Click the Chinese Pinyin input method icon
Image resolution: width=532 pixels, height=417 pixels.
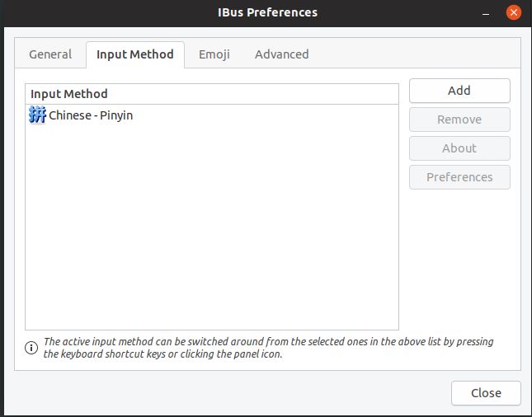pos(37,115)
